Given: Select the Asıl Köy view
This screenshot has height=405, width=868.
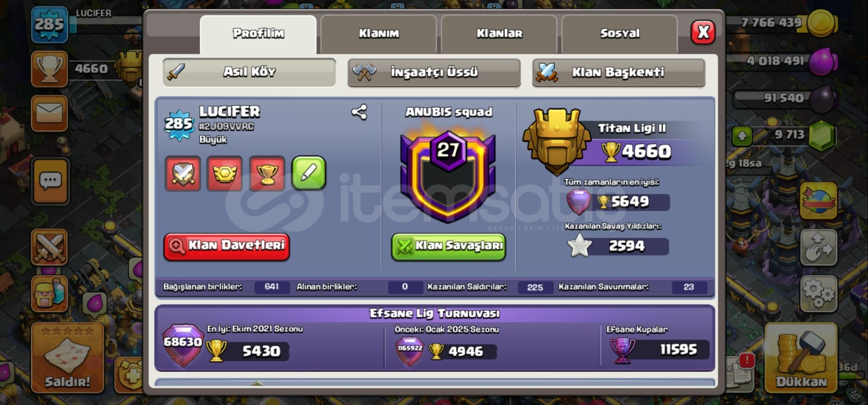Looking at the screenshot, I should point(249,72).
